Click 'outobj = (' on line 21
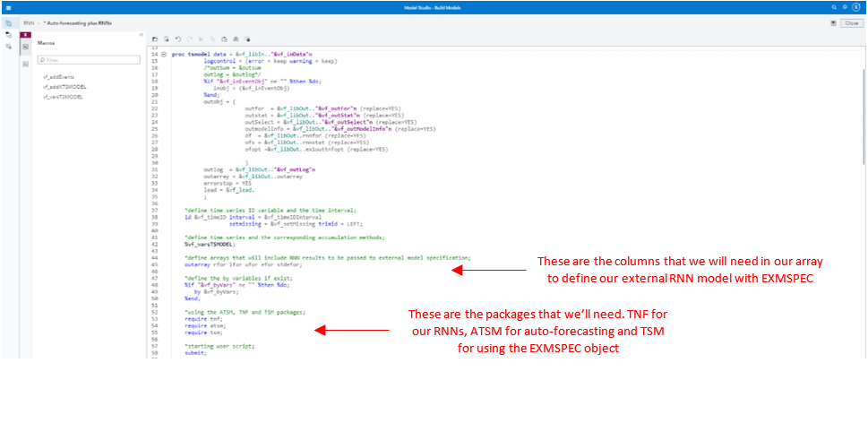Screen dimensions: 868x432 220,103
